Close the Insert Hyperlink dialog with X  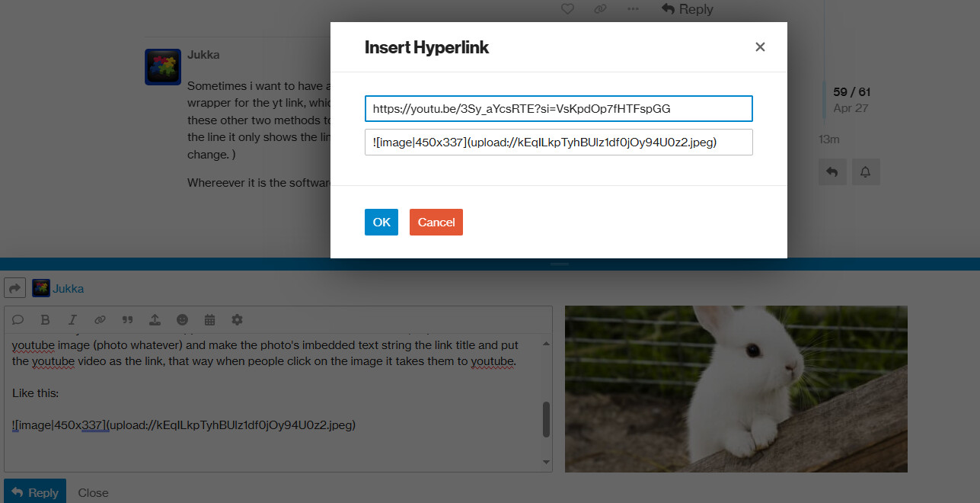pos(759,47)
